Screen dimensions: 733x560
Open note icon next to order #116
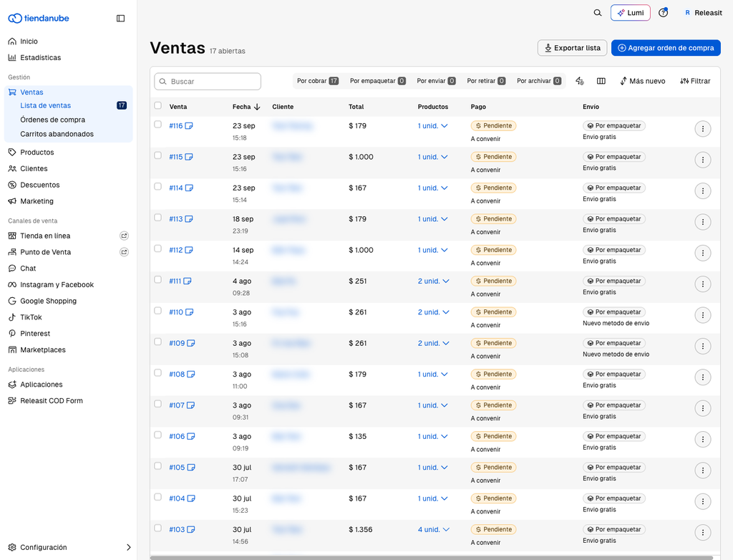pos(189,126)
